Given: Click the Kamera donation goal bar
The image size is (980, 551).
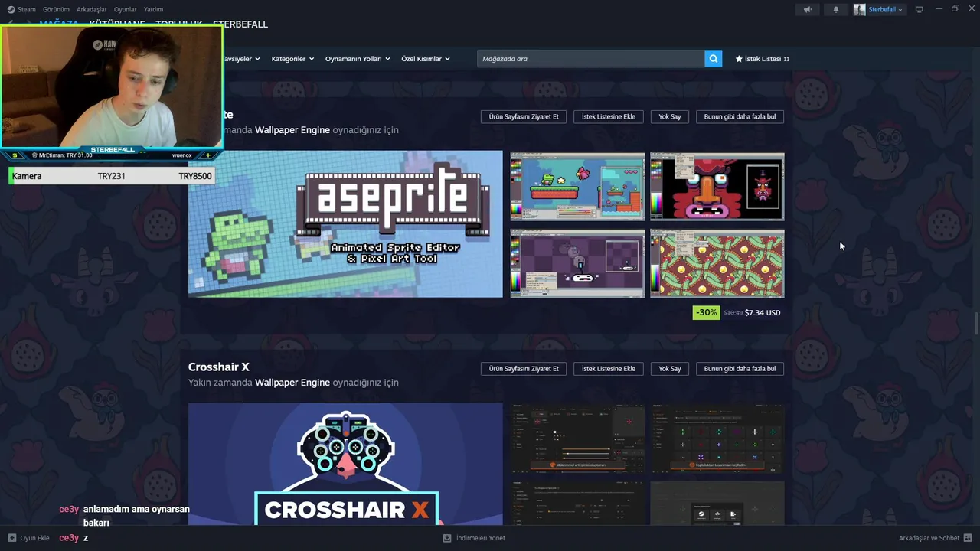Looking at the screenshot, I should tap(111, 176).
